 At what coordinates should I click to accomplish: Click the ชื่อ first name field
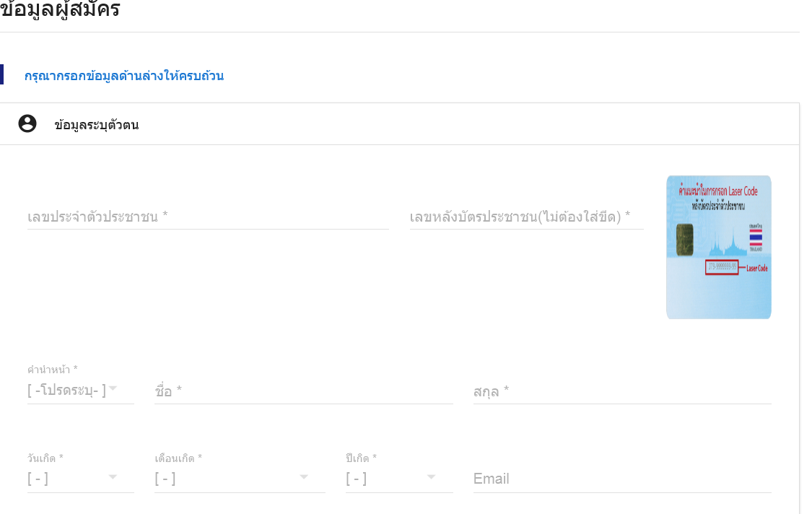(303, 391)
